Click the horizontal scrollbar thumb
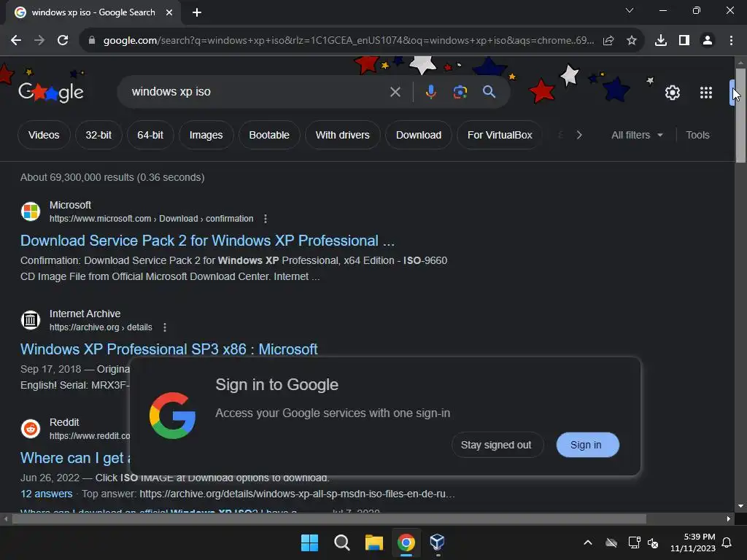The image size is (747, 560). [329, 519]
